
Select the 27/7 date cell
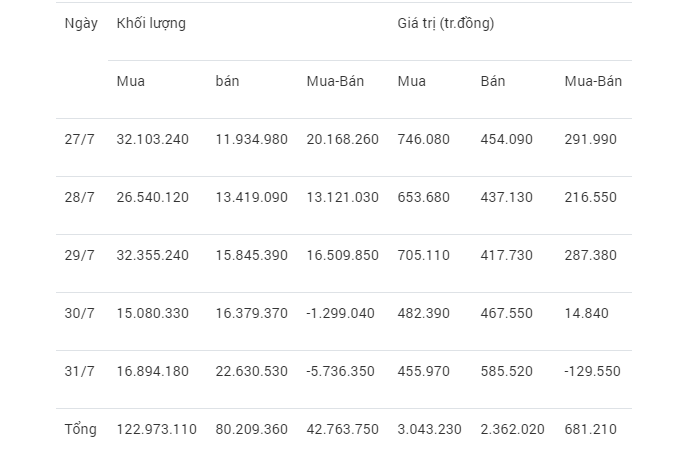click(x=78, y=139)
